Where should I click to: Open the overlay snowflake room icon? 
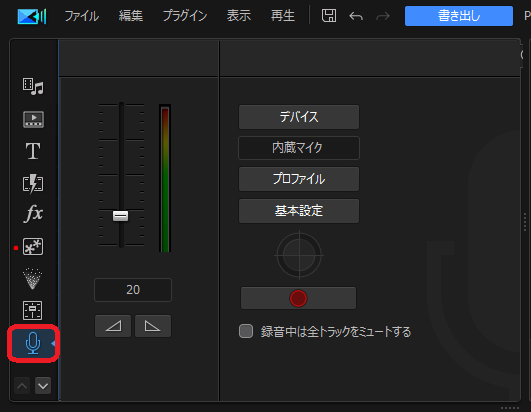33,246
